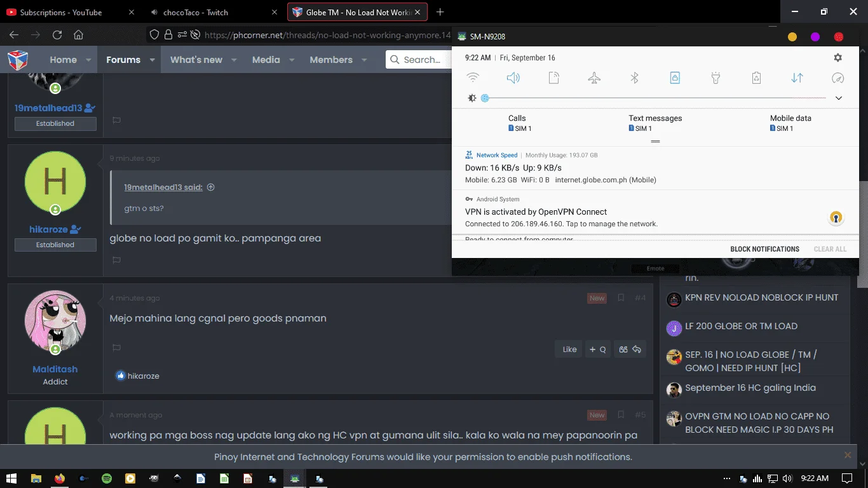Toggle NFC quick setting
The width and height of the screenshot is (868, 488).
tap(553, 78)
